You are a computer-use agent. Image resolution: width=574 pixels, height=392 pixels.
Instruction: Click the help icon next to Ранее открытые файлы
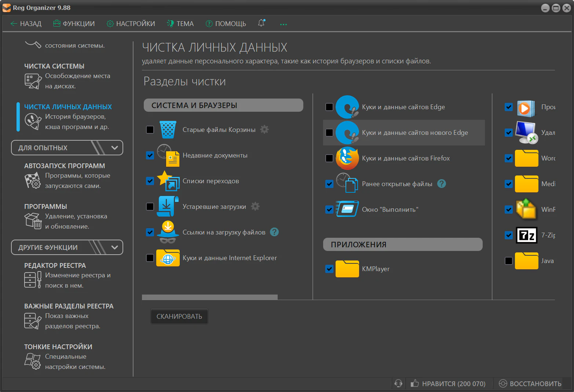point(442,184)
